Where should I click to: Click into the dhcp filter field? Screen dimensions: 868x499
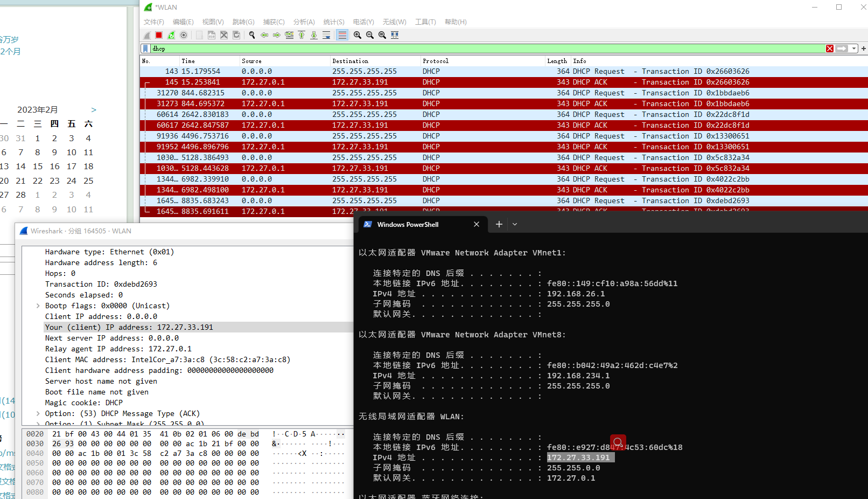(x=487, y=48)
